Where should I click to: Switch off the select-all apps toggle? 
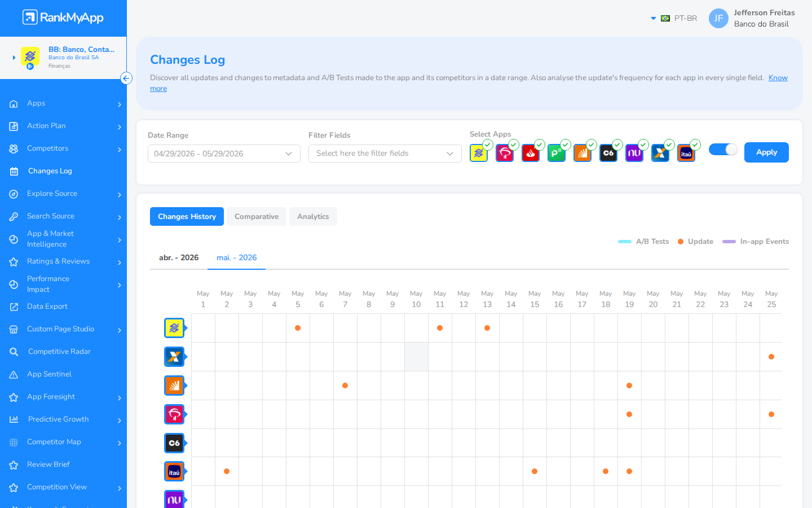tap(723, 149)
